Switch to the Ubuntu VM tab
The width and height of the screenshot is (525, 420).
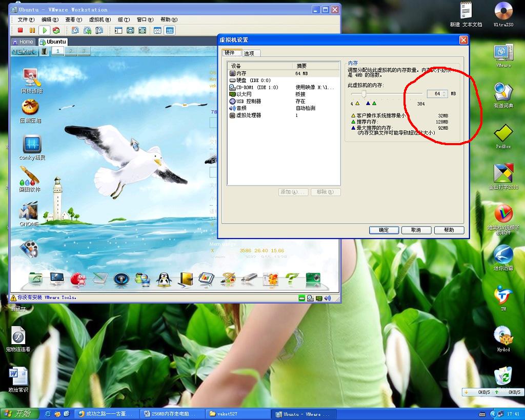pos(53,42)
